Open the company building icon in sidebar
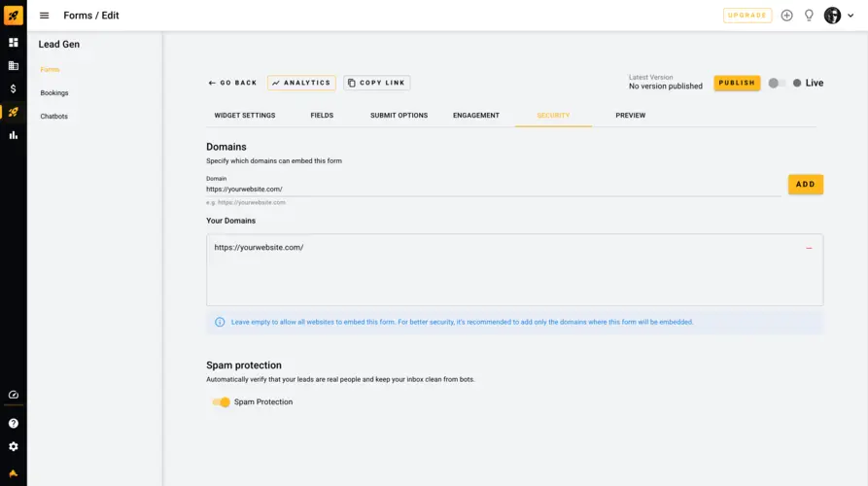This screenshot has height=486, width=868. point(14,66)
